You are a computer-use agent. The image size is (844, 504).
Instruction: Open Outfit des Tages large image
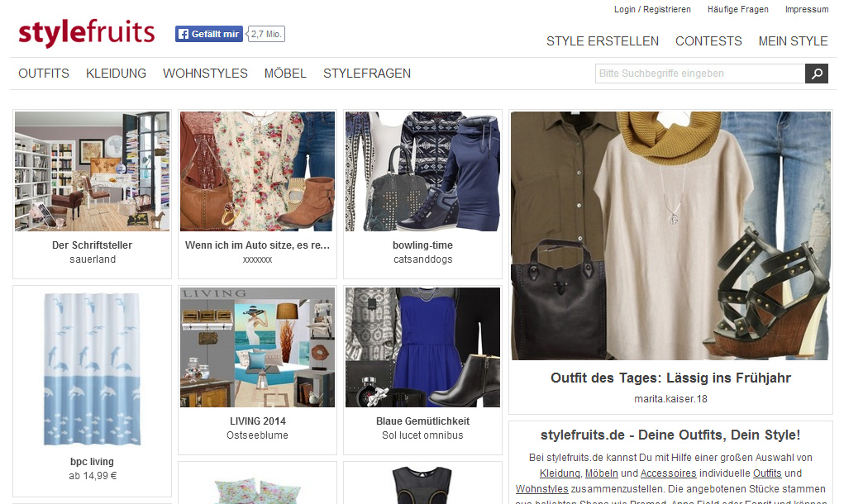670,235
